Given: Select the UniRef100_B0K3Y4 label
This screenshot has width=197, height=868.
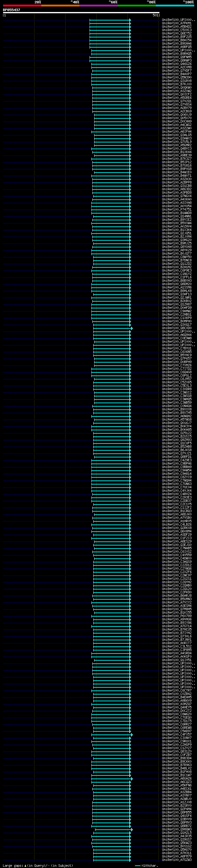Looking at the screenshot, I should pos(177,426).
